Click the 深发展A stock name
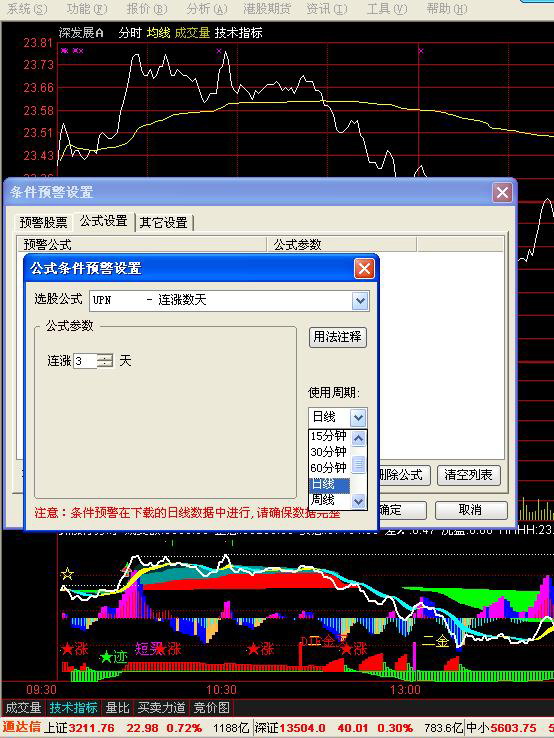Screen dimensions: 554x738 (x=81, y=33)
